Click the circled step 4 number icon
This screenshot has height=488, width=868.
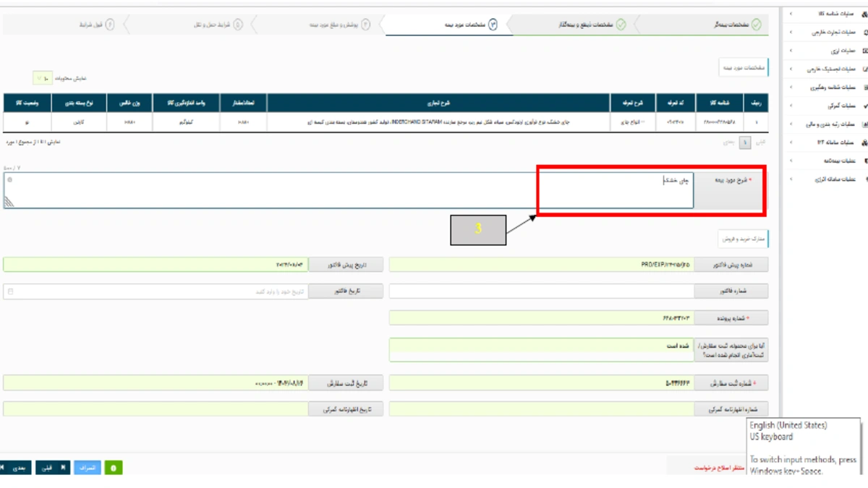(365, 25)
